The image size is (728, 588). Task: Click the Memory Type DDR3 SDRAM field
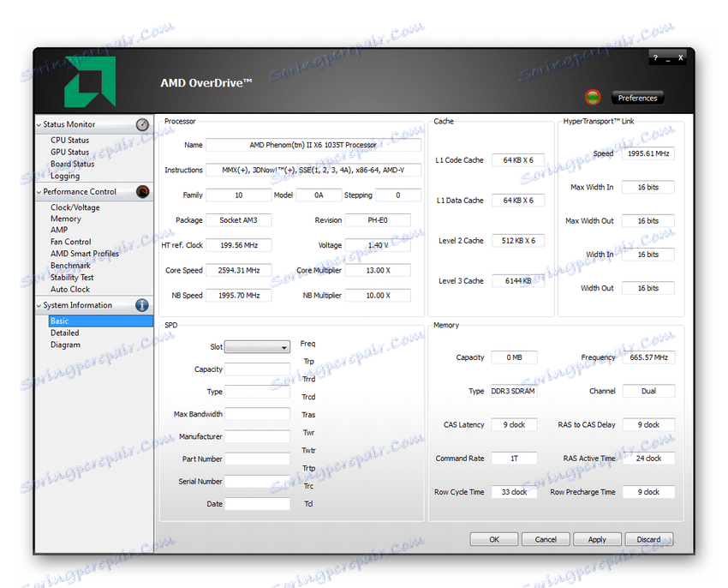pos(514,391)
